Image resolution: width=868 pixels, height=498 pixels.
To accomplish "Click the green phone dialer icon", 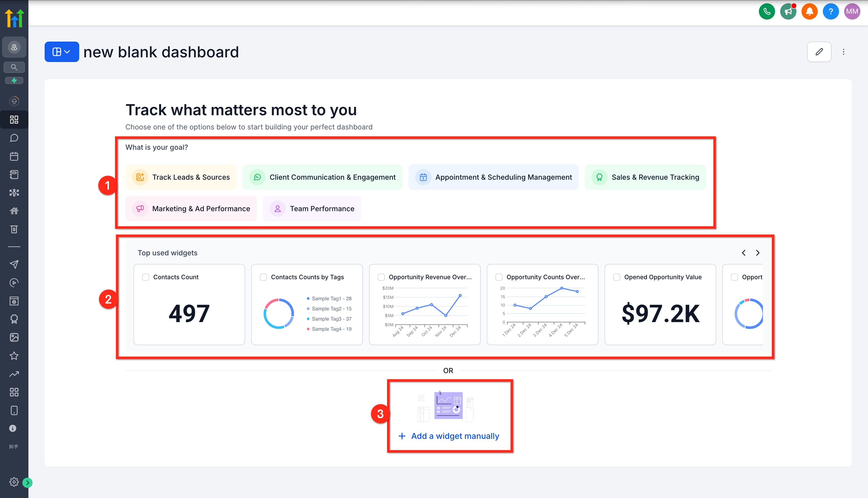I will pos(766,12).
